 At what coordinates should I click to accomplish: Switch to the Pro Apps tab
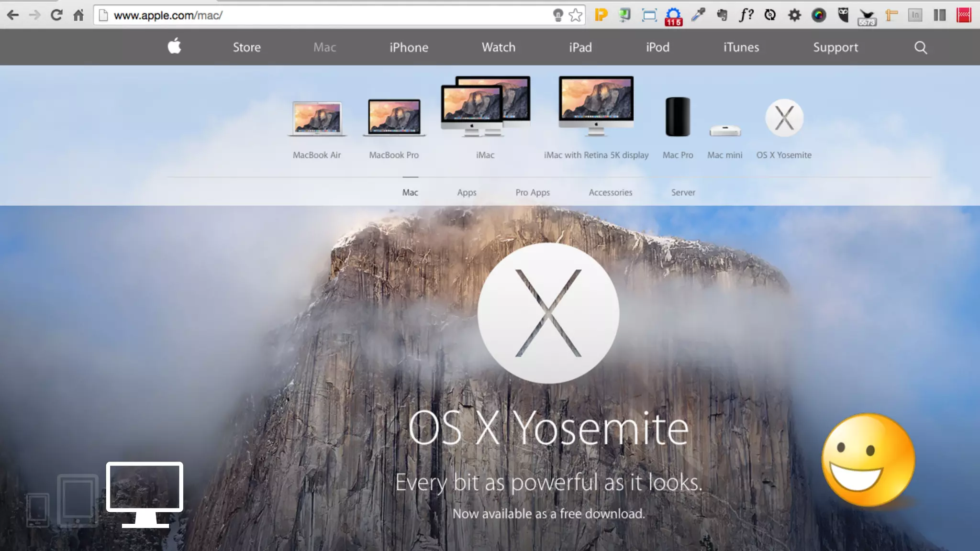click(533, 192)
